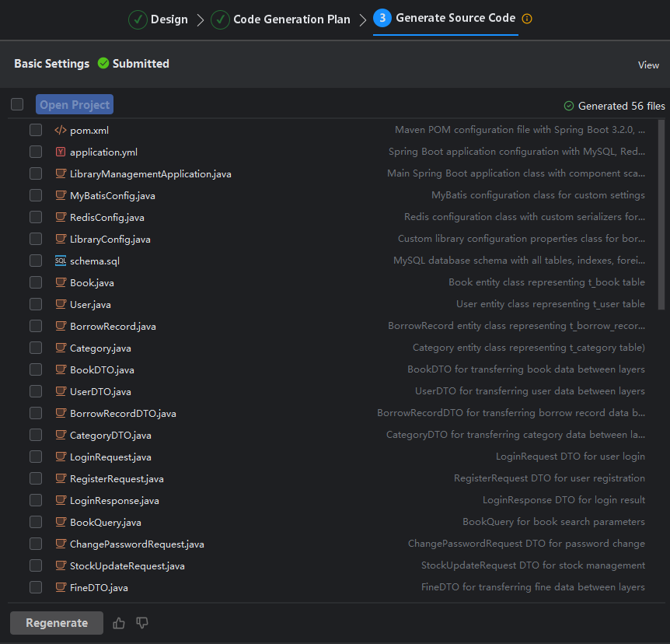Click the green Submitted status check icon

(103, 64)
